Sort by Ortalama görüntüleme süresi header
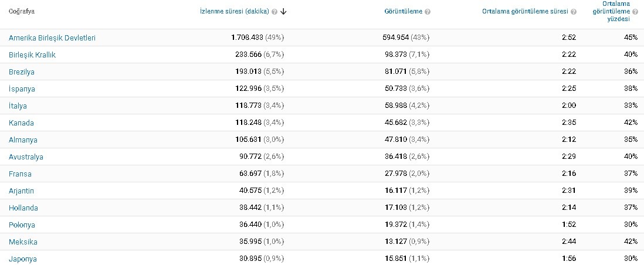 [526, 12]
